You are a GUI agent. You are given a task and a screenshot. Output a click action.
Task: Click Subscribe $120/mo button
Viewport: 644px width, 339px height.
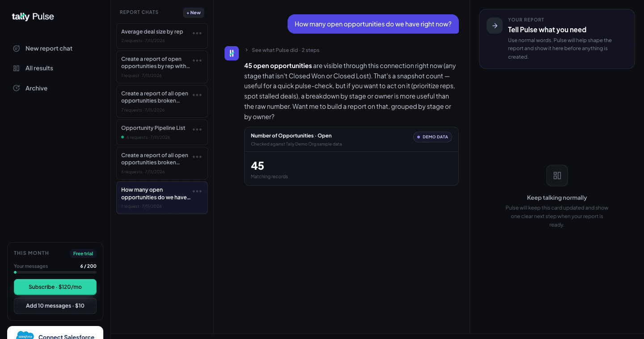pyautogui.click(x=55, y=287)
